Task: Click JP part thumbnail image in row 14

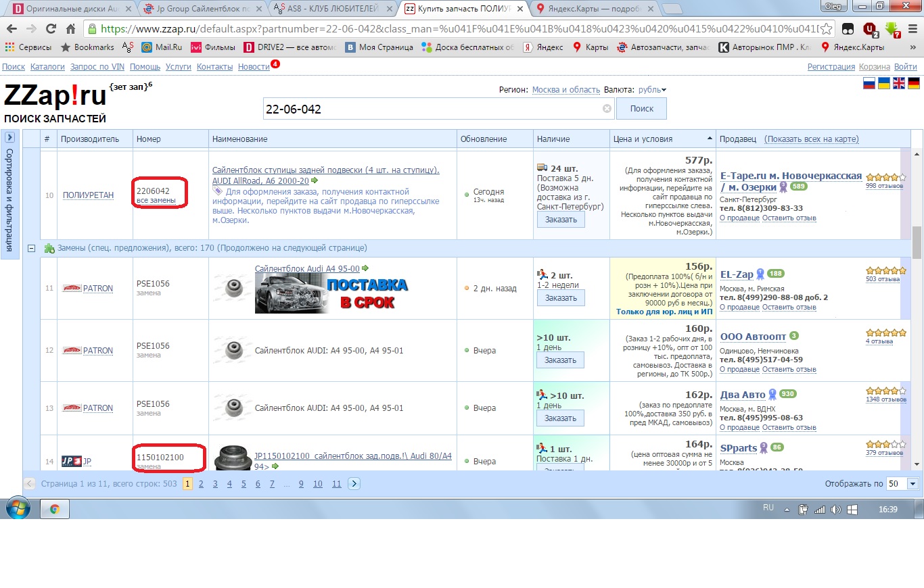Action: [x=233, y=458]
